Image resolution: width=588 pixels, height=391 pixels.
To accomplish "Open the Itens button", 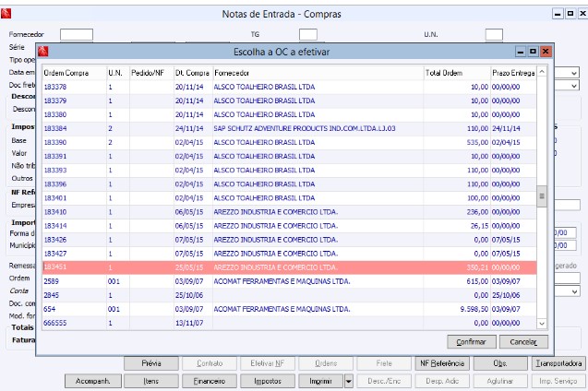I will click(151, 381).
